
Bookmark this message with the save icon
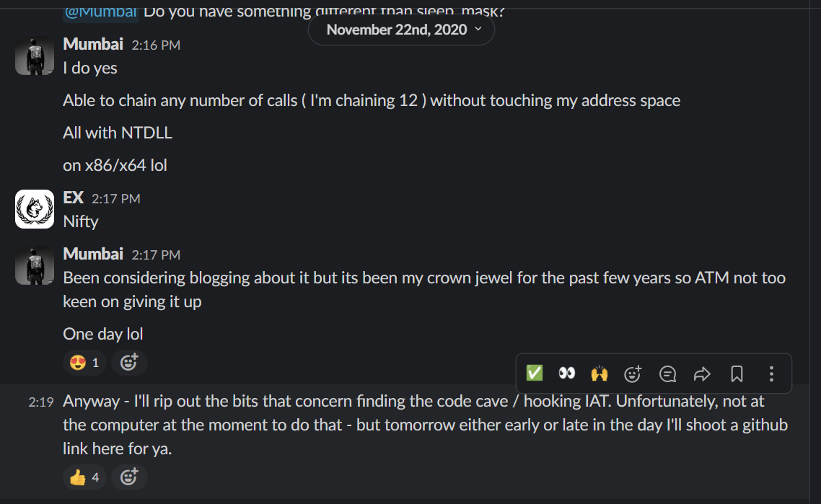(x=737, y=373)
